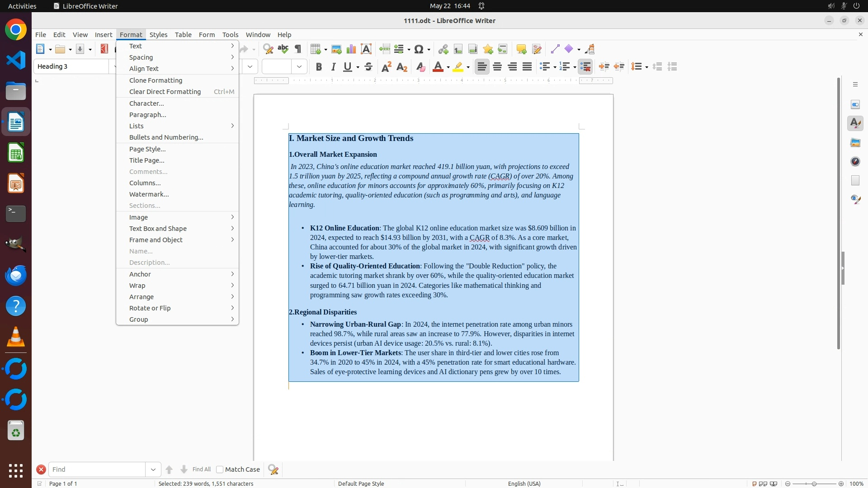
Task: Toggle Formatting Marks pilcrow icon
Action: pos(298,49)
